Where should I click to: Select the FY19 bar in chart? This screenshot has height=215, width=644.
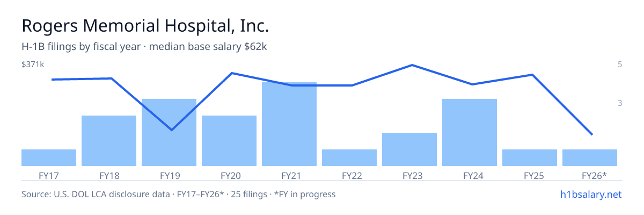coord(169,132)
